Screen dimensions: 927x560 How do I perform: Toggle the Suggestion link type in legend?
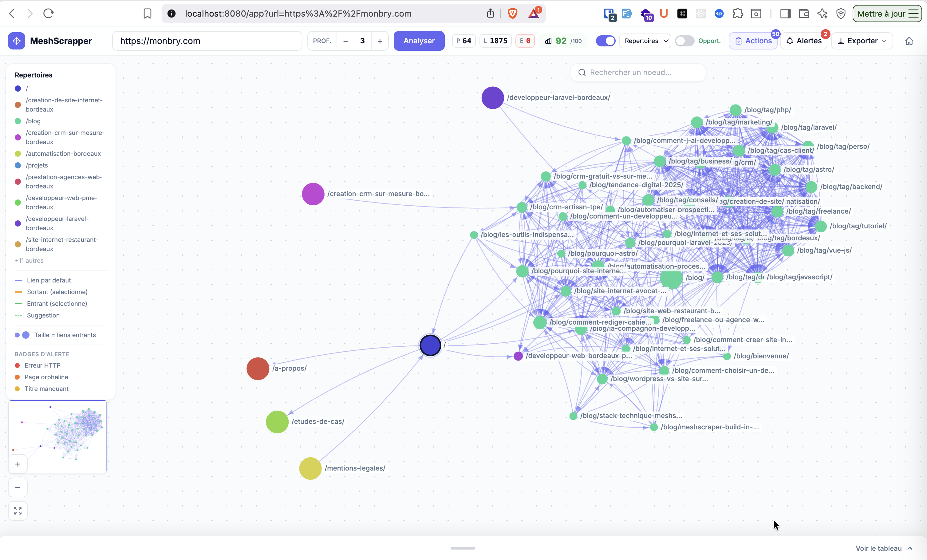(x=44, y=315)
